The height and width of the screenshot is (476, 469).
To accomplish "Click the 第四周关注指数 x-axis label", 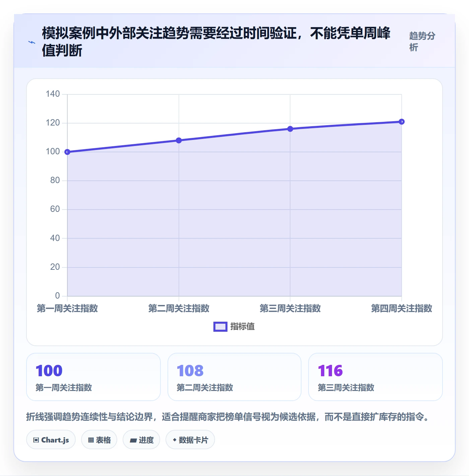I will point(402,308).
